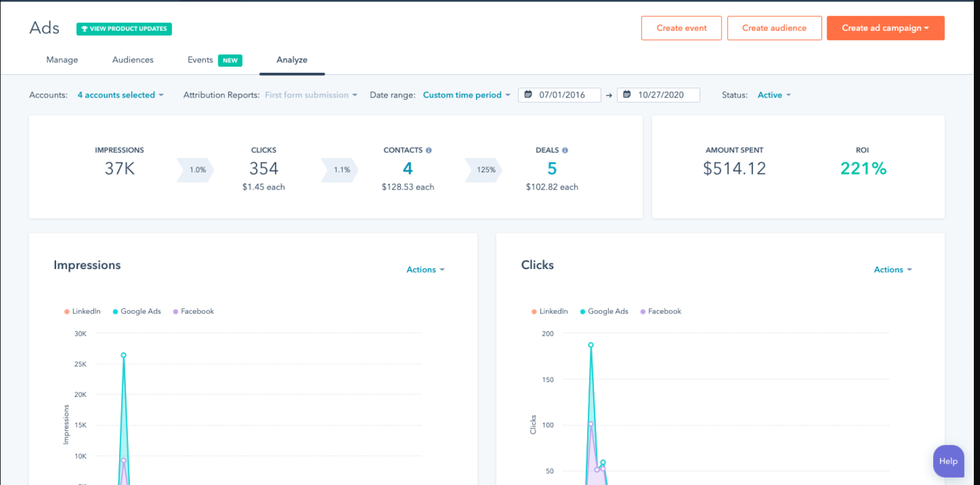The width and height of the screenshot is (980, 485).
Task: Switch to the Events tab
Action: 200,60
